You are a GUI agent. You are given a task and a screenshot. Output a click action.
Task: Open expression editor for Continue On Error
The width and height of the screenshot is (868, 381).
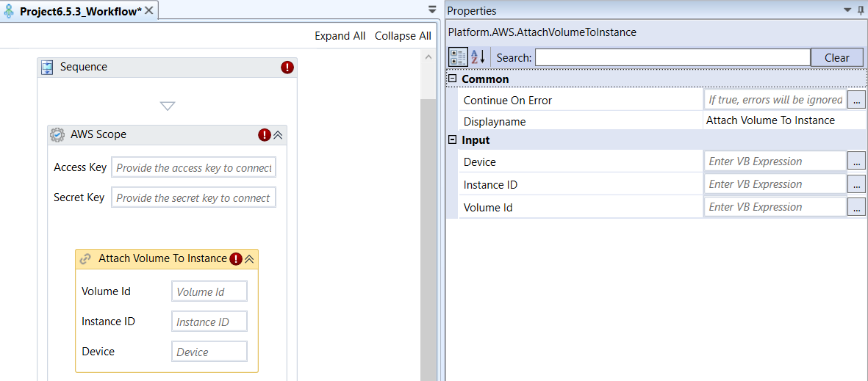pyautogui.click(x=856, y=100)
